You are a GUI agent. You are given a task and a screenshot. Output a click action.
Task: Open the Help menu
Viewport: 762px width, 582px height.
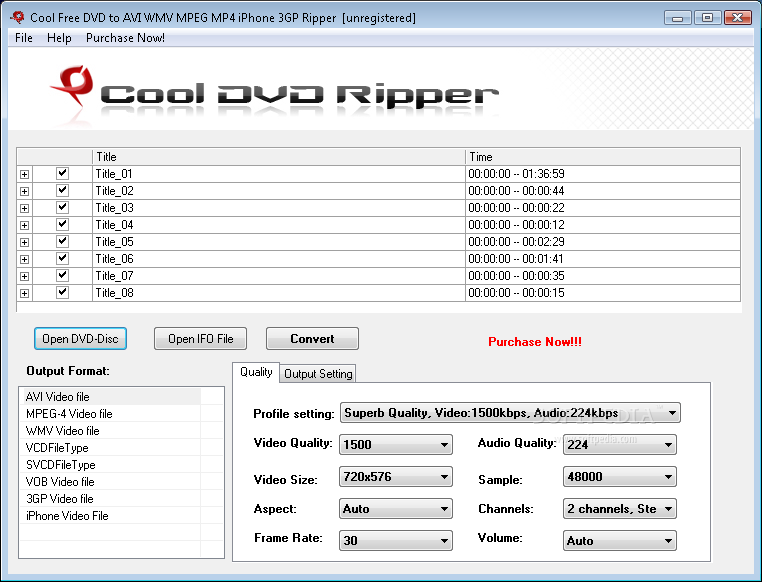tap(59, 38)
